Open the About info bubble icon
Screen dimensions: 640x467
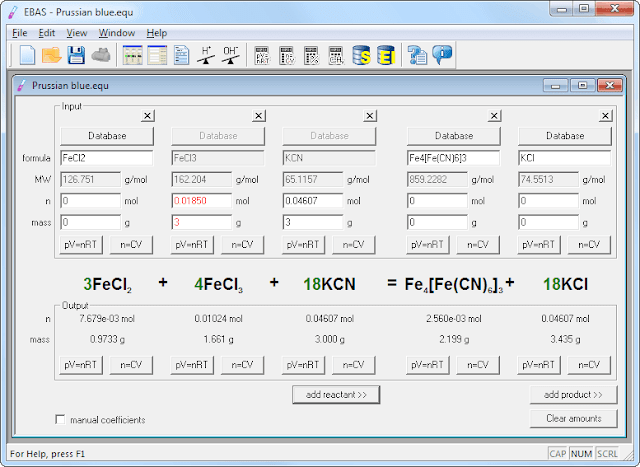(x=442, y=55)
